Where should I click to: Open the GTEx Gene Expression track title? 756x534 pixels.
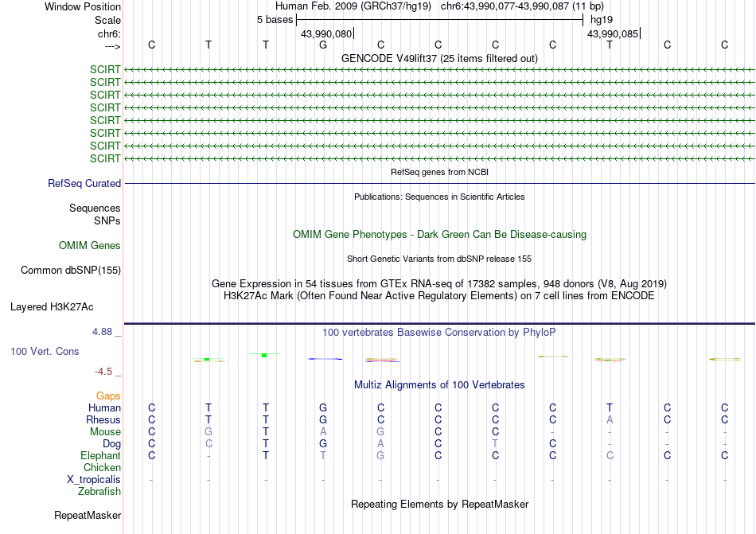(439, 283)
